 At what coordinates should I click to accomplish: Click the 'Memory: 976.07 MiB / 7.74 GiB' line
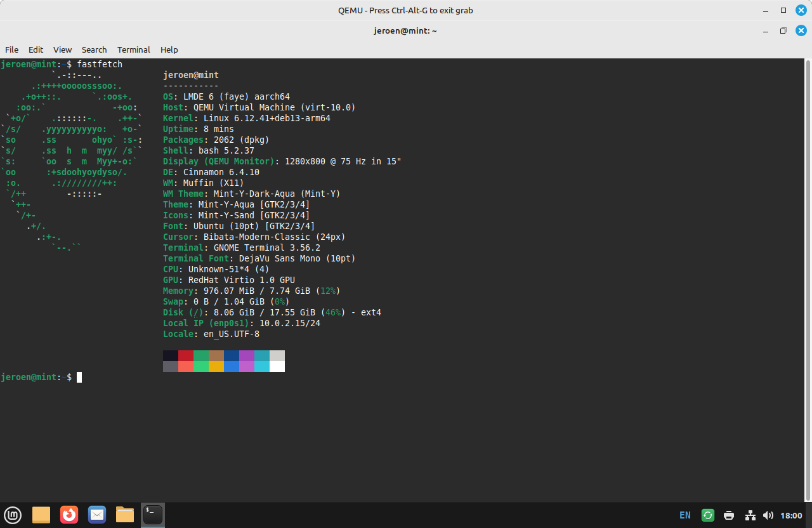point(252,291)
